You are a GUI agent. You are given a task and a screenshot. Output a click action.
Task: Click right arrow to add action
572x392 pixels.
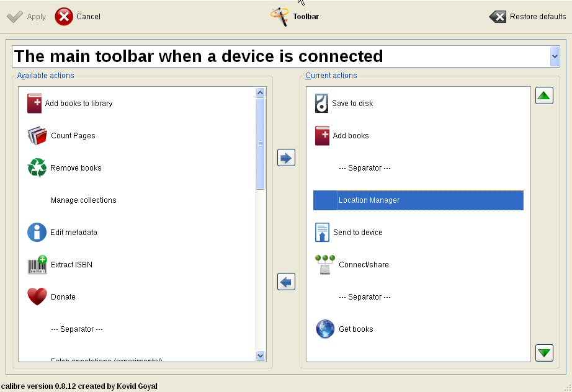[x=286, y=158]
